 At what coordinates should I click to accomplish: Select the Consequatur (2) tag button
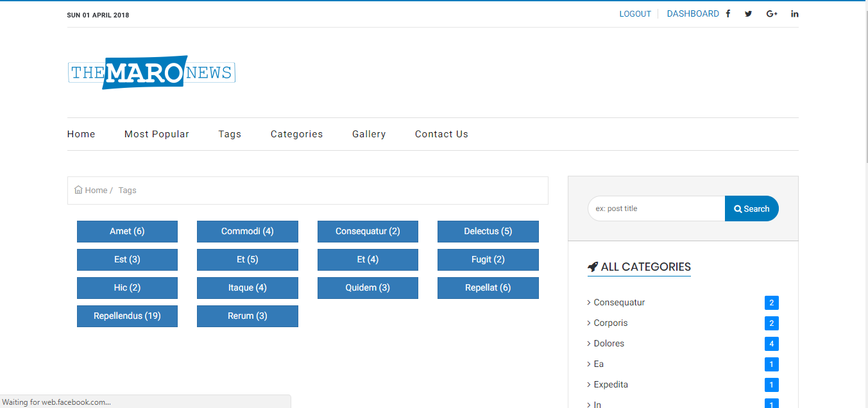(368, 232)
